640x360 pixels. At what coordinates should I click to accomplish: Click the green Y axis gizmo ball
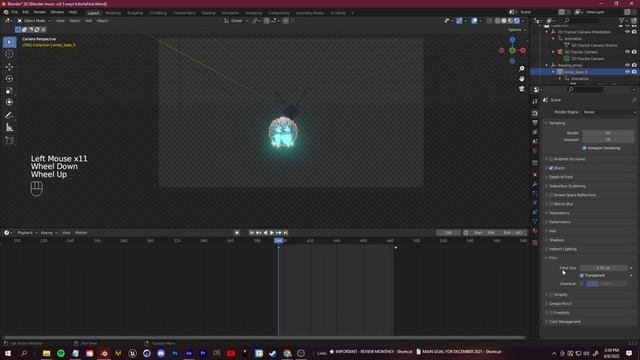click(512, 51)
